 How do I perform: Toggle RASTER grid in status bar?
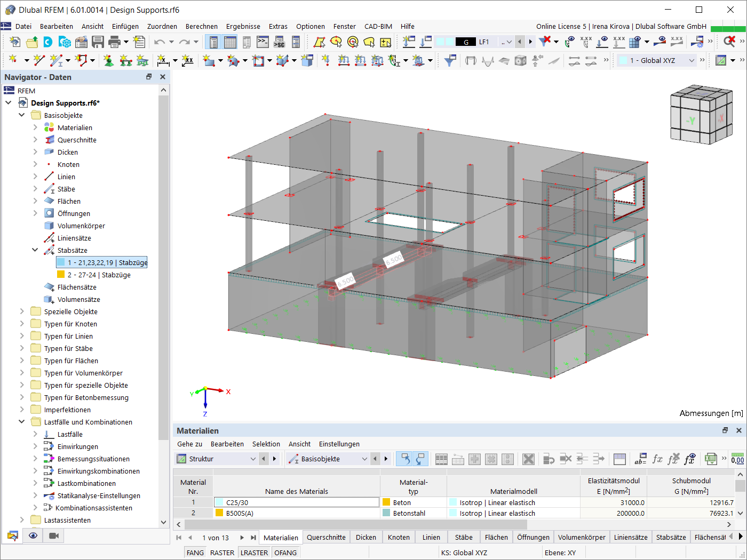(222, 553)
